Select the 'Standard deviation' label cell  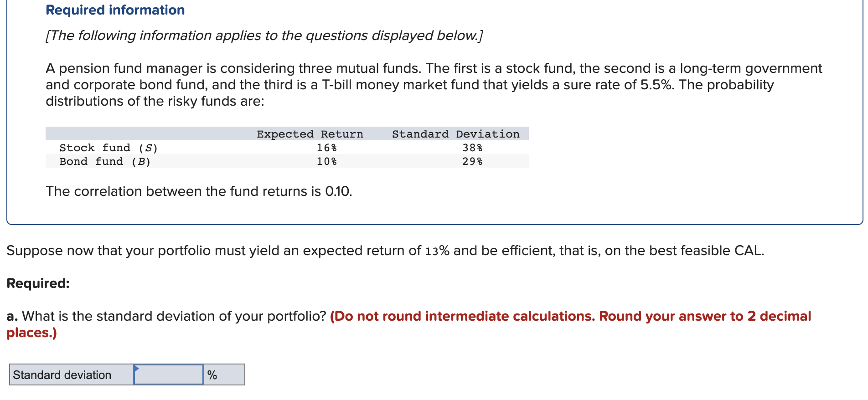point(72,374)
